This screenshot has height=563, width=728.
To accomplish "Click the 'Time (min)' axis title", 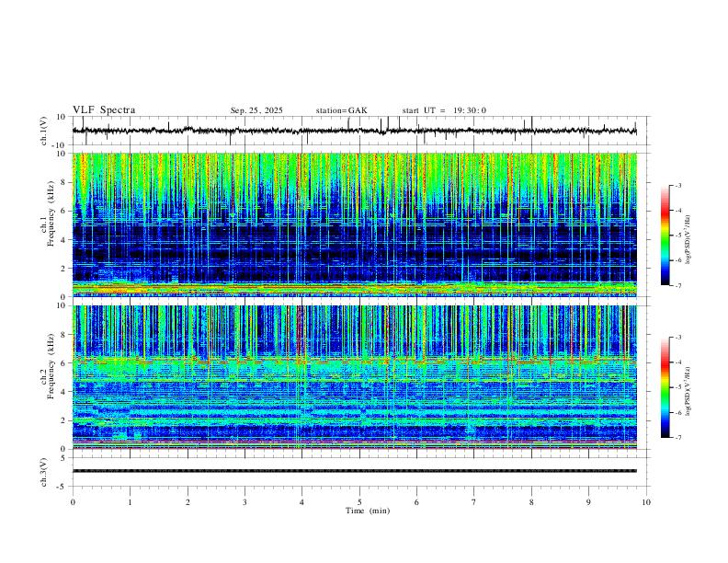I will click(x=368, y=511).
